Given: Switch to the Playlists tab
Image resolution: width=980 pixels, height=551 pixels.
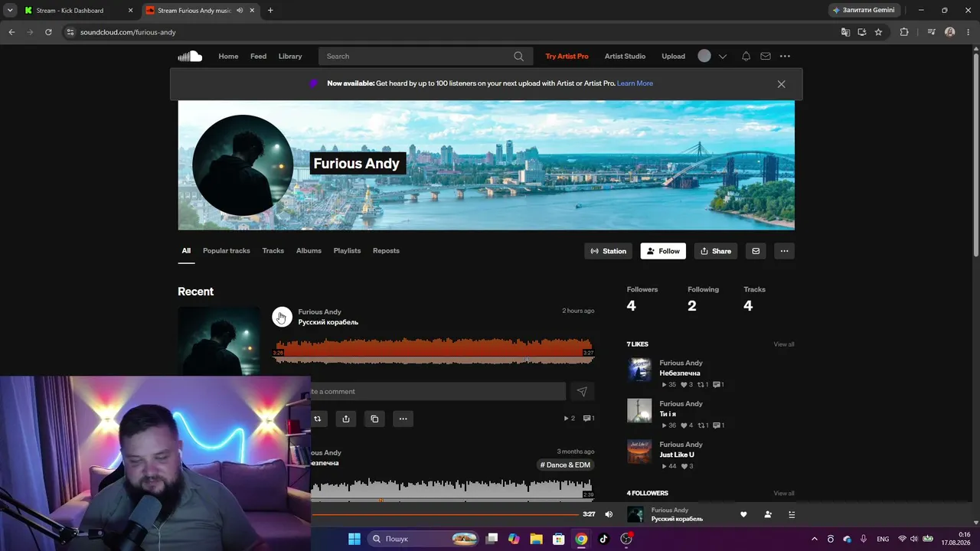Looking at the screenshot, I should (347, 251).
